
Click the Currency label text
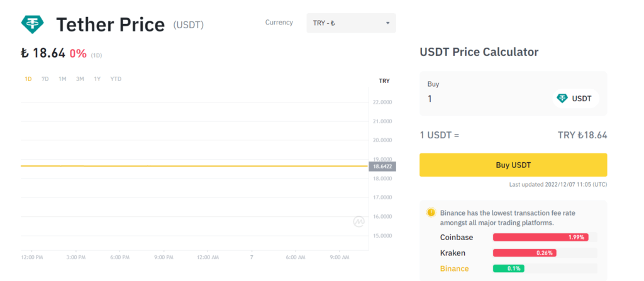coord(279,23)
